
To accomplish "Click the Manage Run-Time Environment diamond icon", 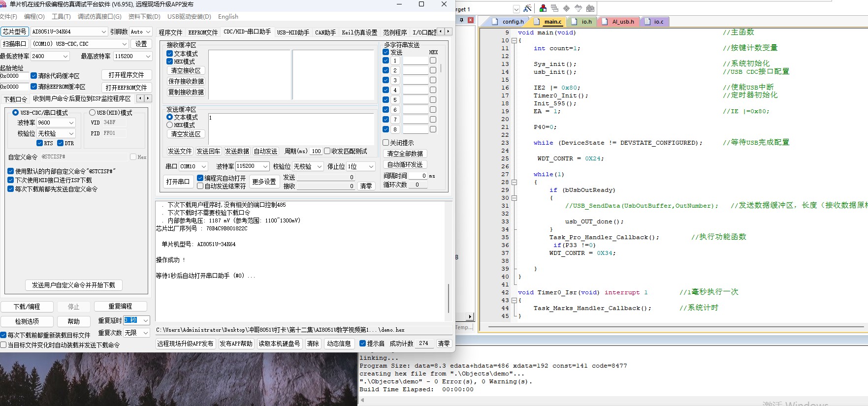I will point(566,8).
